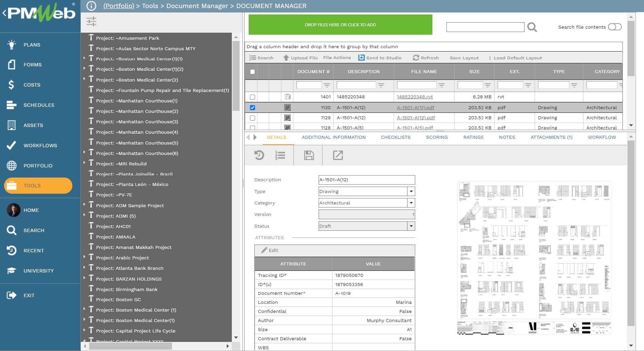Open the Portfolio globe icon

[x=11, y=165]
